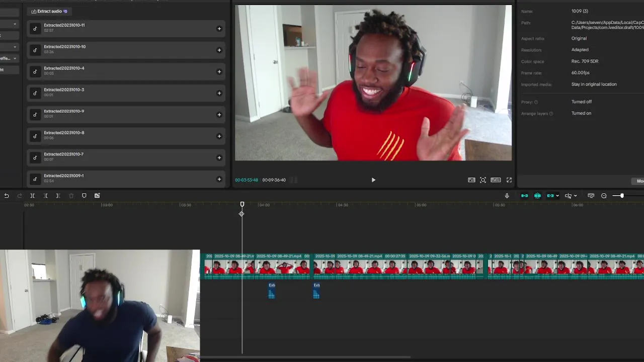644x362 pixels.
Task: Click the Extracted20251010-4 file name
Action: [x=64, y=68]
